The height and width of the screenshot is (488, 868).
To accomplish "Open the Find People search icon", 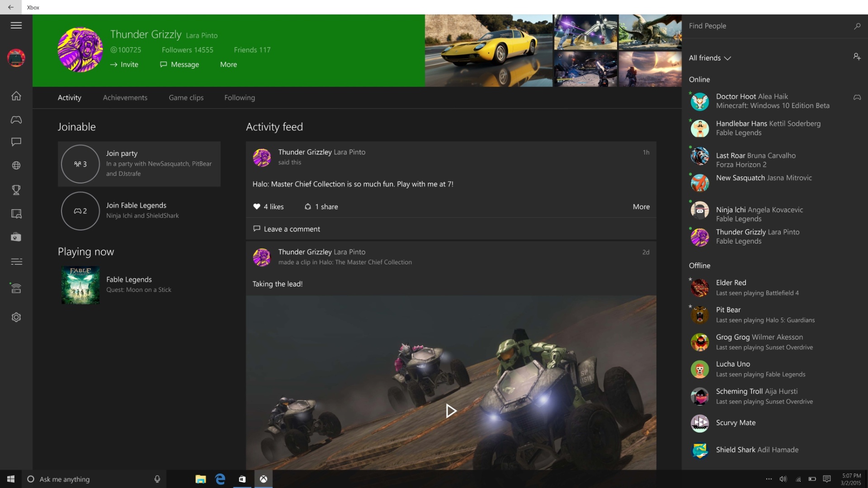I will coord(857,26).
